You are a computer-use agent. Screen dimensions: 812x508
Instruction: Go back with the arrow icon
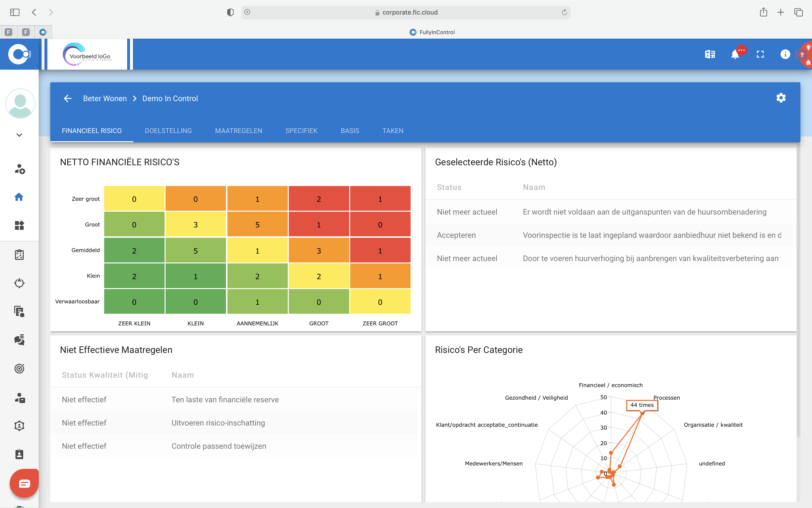click(68, 98)
